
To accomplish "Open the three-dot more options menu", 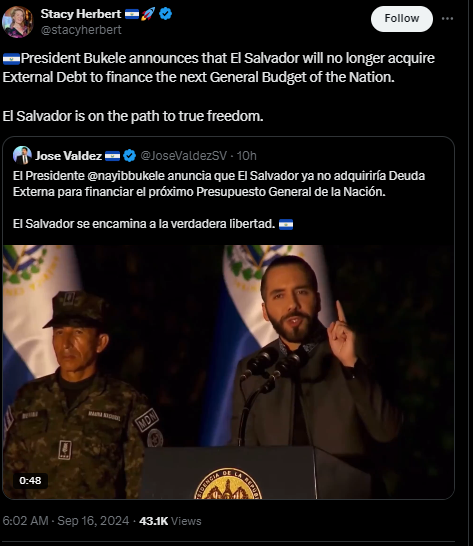I will point(447,19).
